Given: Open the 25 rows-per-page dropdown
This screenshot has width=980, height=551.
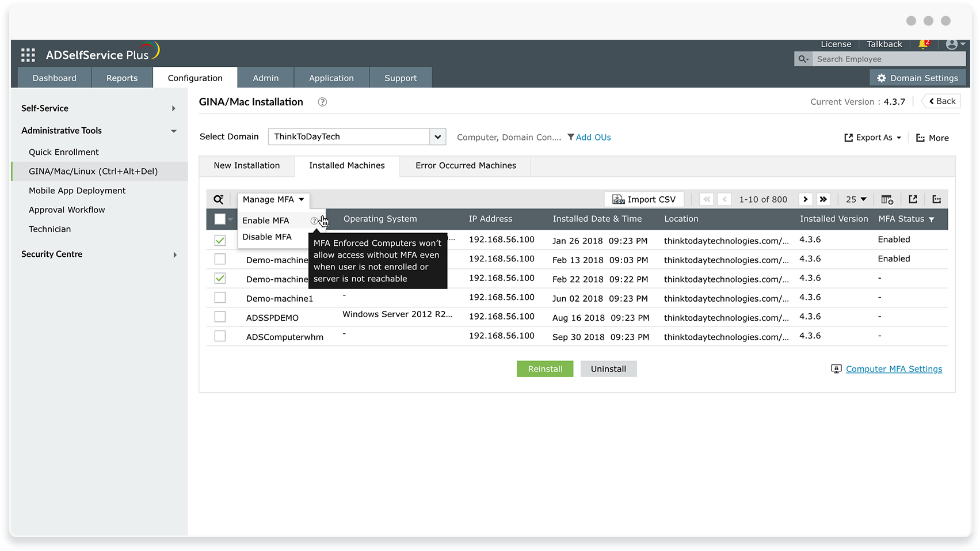Looking at the screenshot, I should pyautogui.click(x=855, y=199).
